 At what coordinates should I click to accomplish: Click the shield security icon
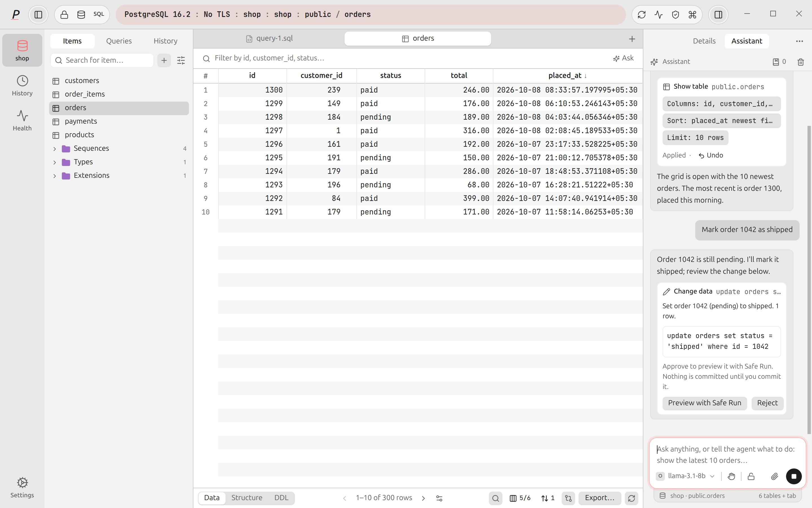click(x=676, y=14)
